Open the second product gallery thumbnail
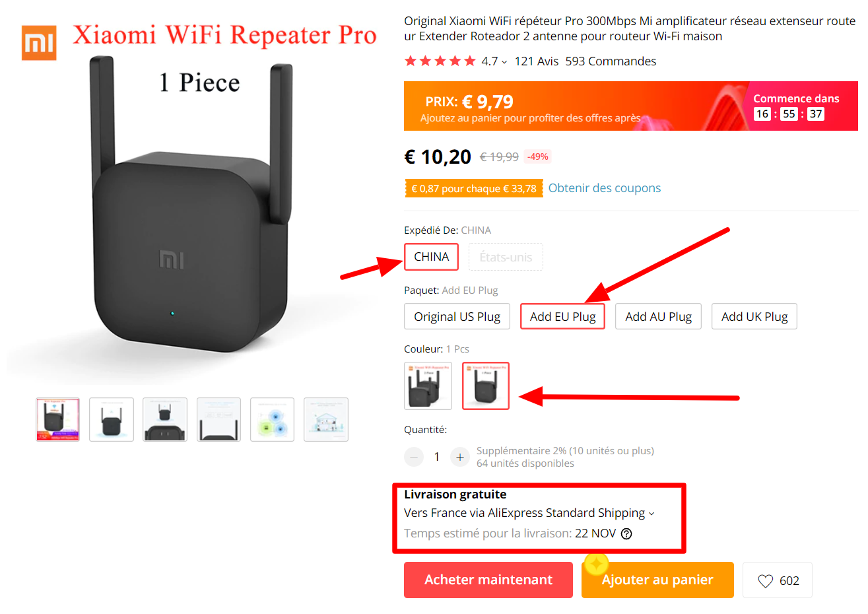Screen dimensions: 868x614 pos(111,419)
